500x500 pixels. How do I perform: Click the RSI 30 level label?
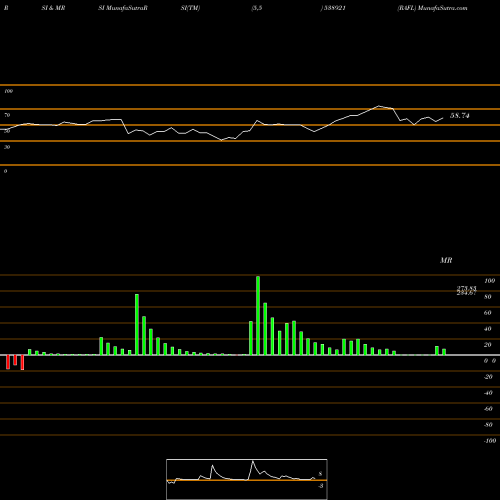tap(7, 147)
